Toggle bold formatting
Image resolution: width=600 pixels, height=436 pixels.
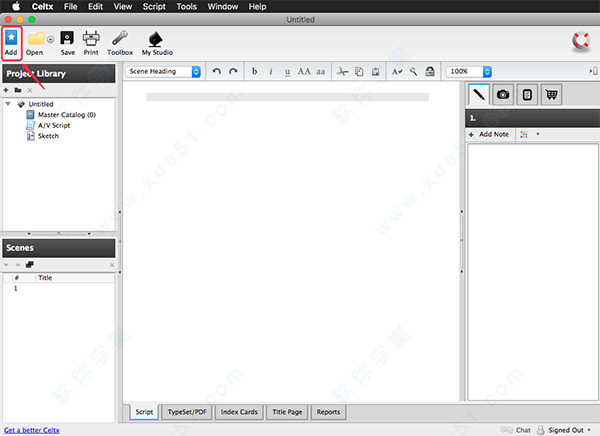coord(254,72)
